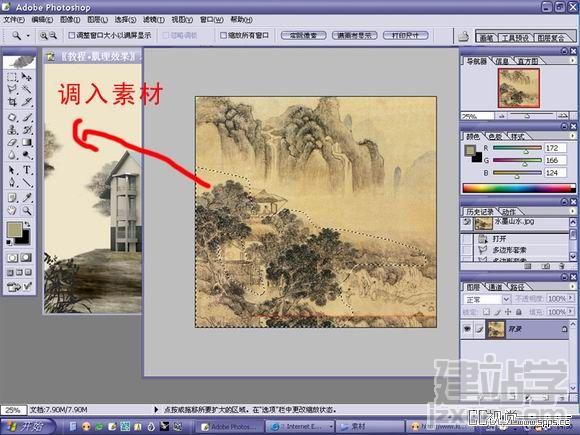Open Layers panel flyout menu

pyautogui.click(x=573, y=287)
